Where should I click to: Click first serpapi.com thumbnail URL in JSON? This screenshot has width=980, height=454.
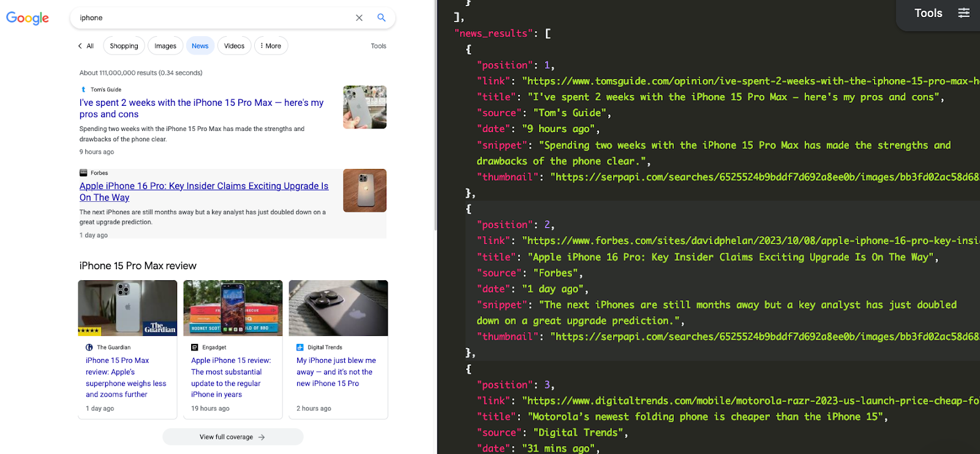[x=765, y=177]
